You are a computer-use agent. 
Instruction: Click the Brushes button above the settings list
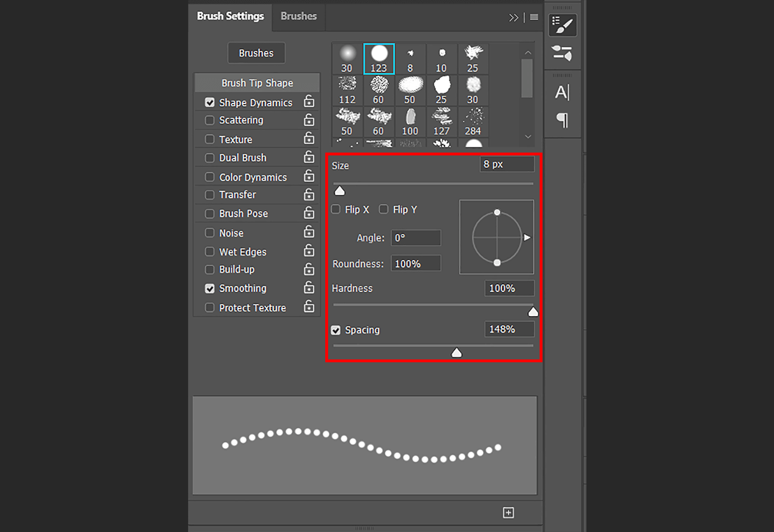point(256,53)
